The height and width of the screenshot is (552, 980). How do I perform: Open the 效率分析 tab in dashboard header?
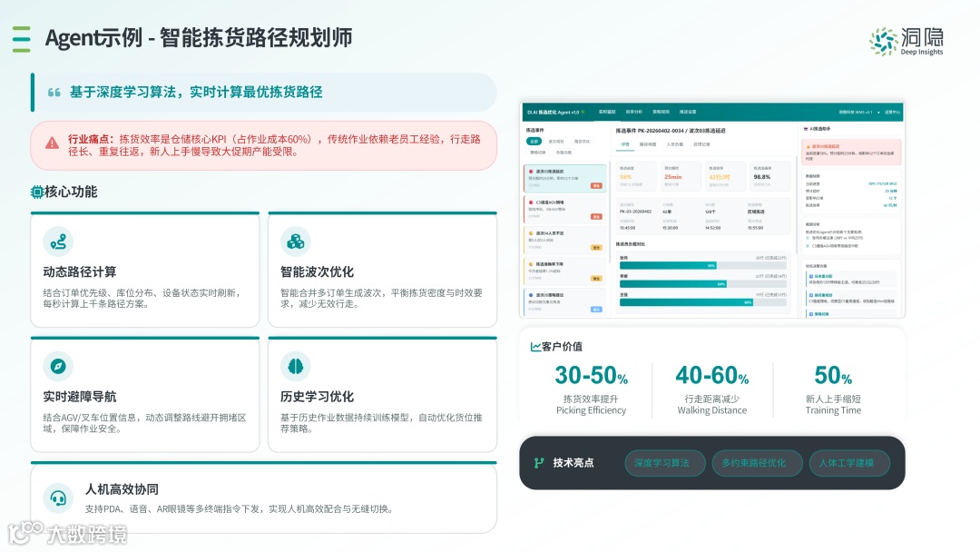(x=633, y=112)
